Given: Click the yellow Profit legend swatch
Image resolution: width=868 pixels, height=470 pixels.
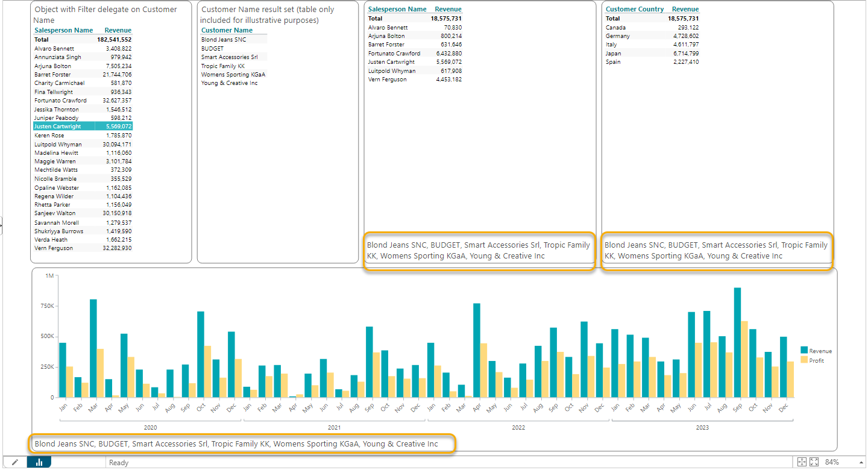Looking at the screenshot, I should point(804,360).
